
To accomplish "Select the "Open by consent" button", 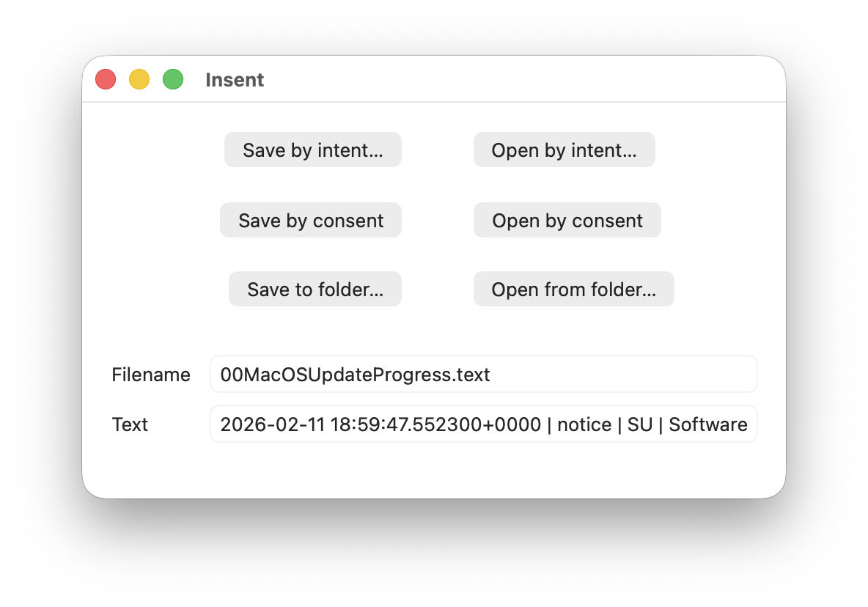I will [x=567, y=221].
